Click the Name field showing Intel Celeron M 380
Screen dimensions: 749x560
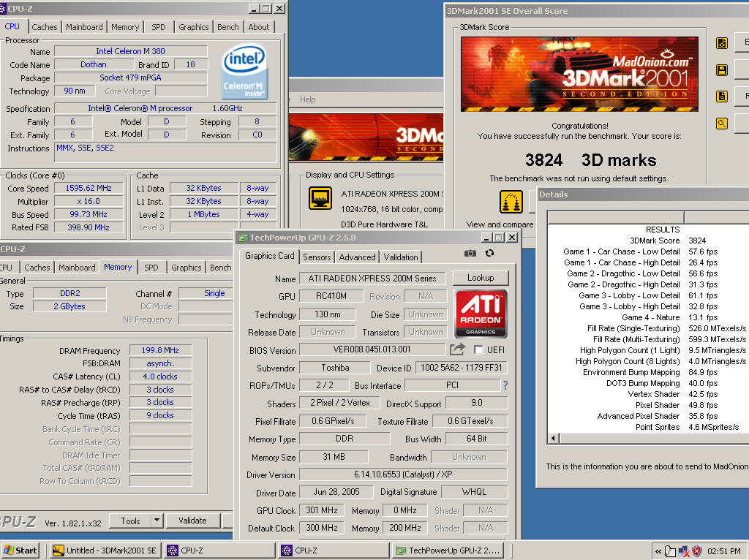tap(130, 51)
